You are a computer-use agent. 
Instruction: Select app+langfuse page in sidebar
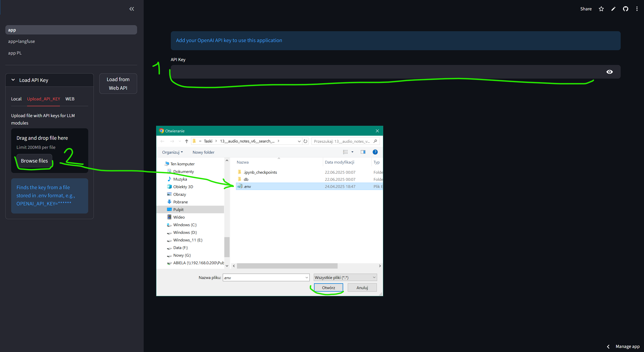click(22, 41)
